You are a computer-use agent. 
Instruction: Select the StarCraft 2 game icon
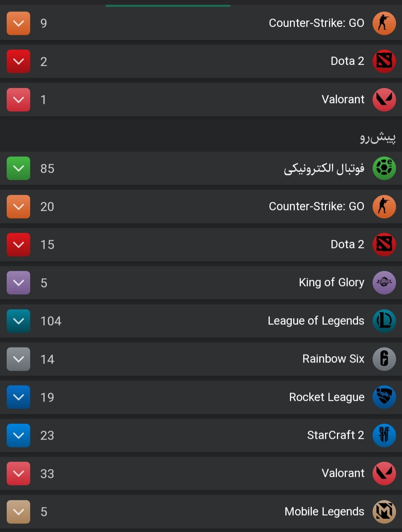[384, 435]
